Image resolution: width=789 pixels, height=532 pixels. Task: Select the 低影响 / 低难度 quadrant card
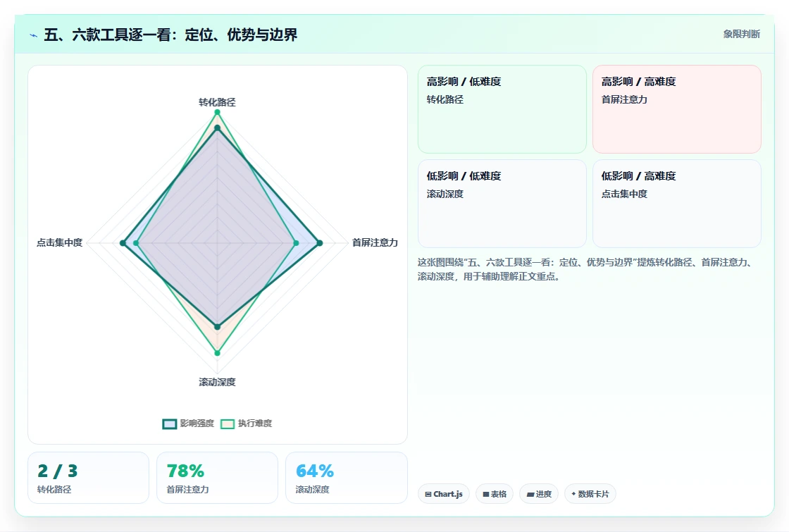click(x=502, y=204)
